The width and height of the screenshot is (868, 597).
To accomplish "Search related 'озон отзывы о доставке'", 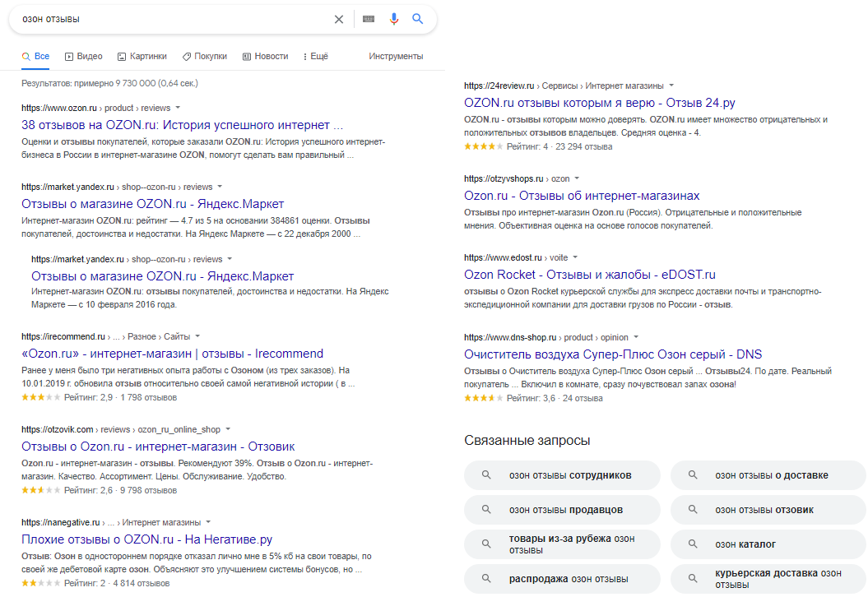I will [768, 475].
